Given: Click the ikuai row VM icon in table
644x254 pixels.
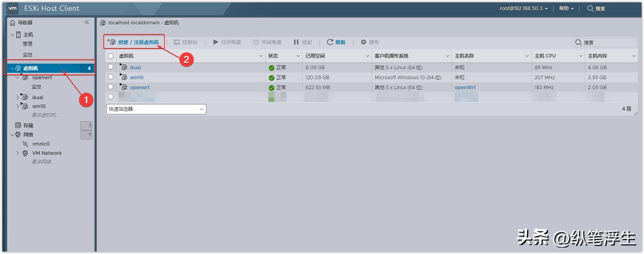Looking at the screenshot, I should point(123,67).
